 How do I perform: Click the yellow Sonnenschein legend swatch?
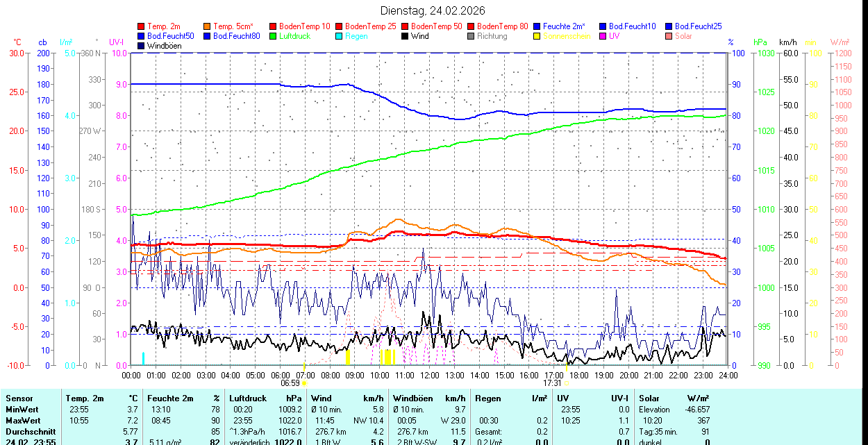pos(537,36)
